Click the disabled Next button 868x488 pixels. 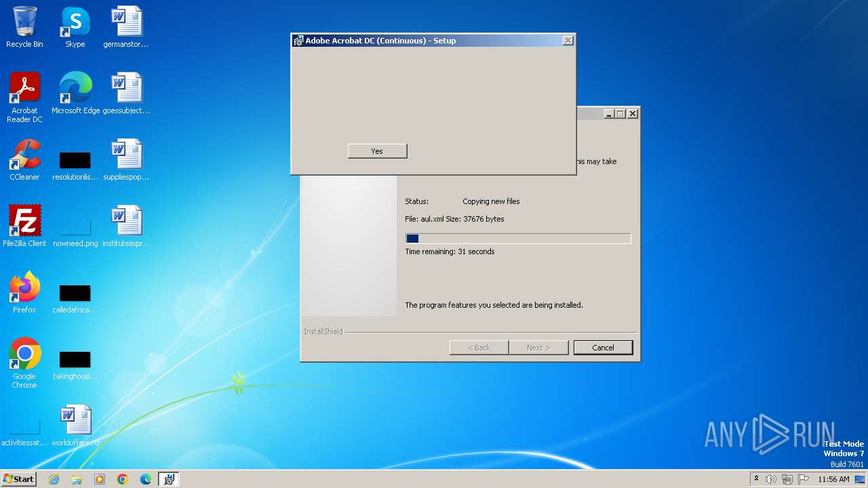(x=538, y=348)
